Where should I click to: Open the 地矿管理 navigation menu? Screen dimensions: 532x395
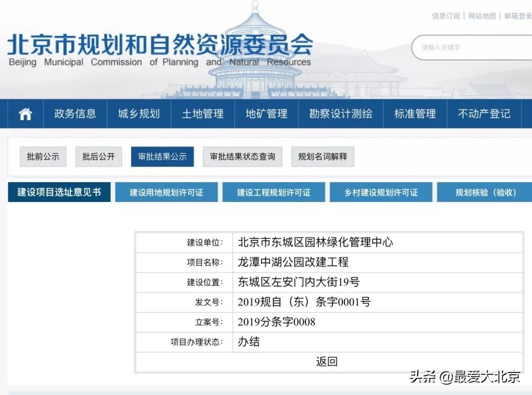266,113
